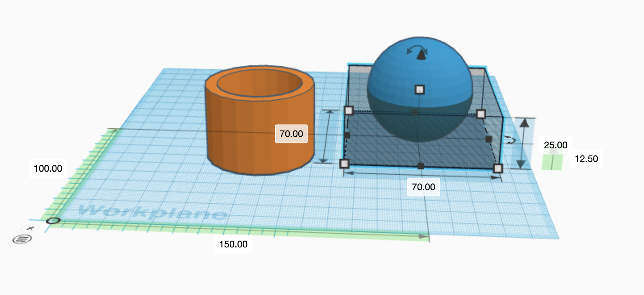Edit the 12.50 ruler offset value

coord(586,159)
